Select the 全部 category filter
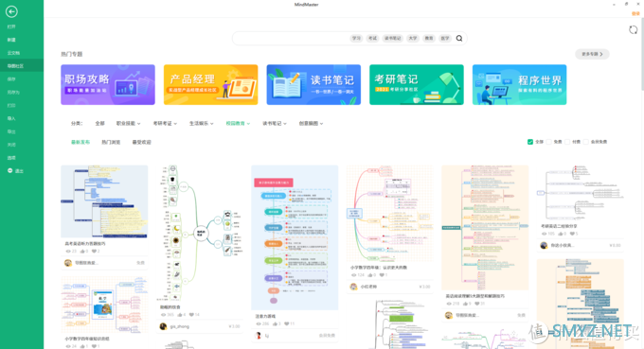644x349 pixels. click(99, 124)
